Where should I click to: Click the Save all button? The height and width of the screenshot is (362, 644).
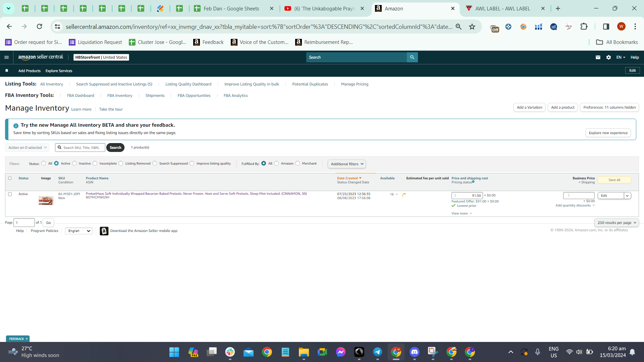(x=614, y=180)
